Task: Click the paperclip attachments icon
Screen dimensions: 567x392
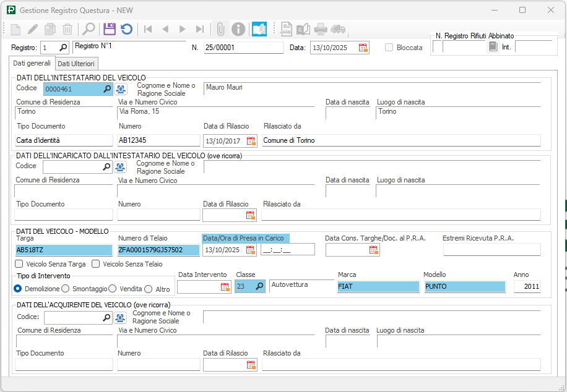Action: point(220,29)
